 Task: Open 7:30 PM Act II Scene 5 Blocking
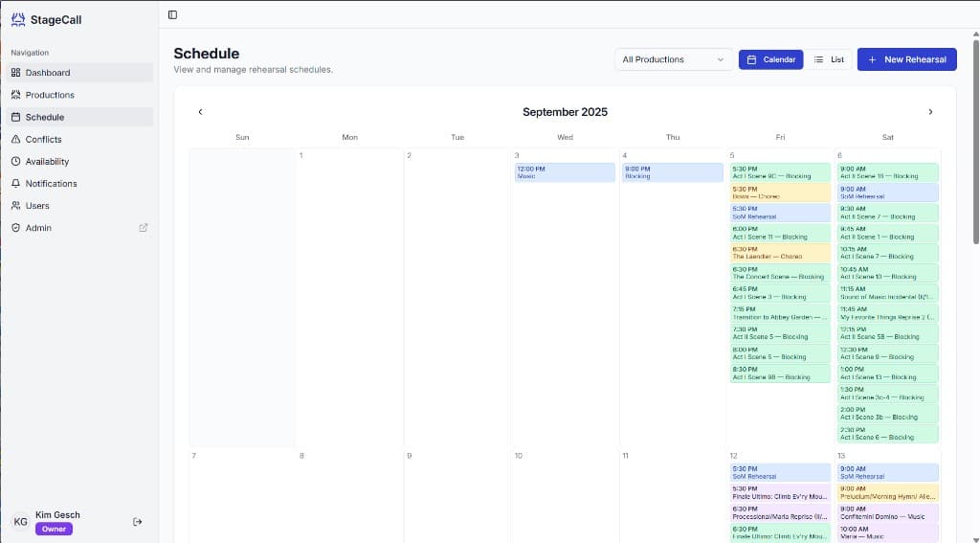(x=780, y=333)
